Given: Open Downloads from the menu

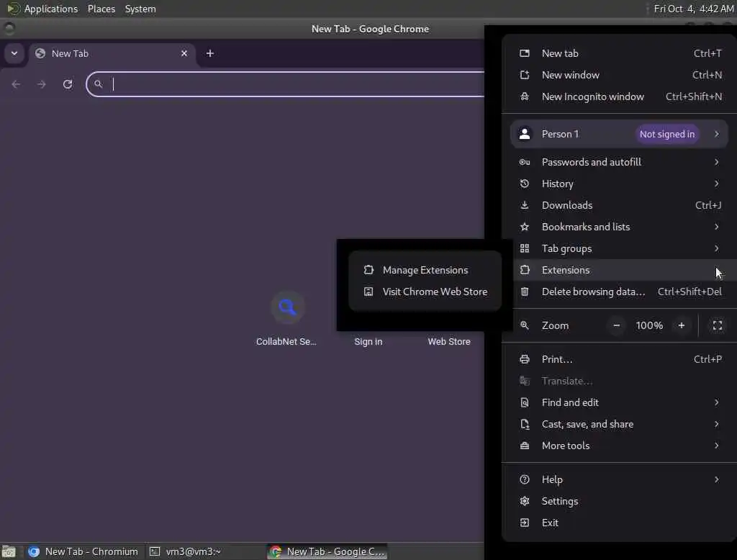Looking at the screenshot, I should 620,205.
